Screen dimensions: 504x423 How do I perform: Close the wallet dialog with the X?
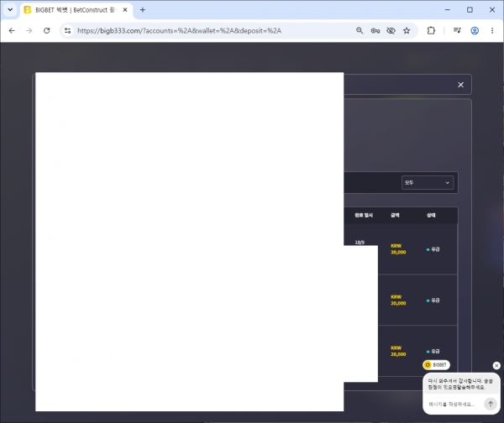click(x=460, y=85)
